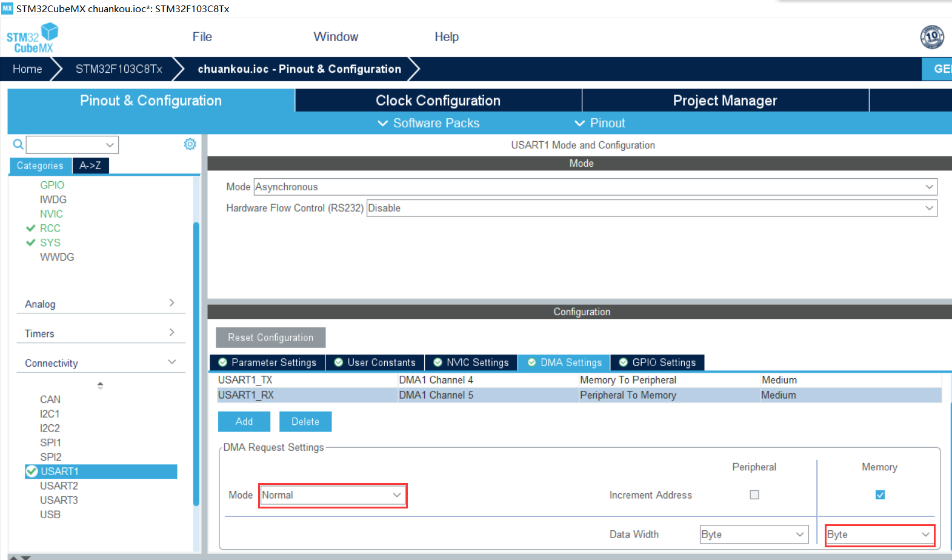Switch to Project Manager tab
The image size is (952, 560).
725,101
